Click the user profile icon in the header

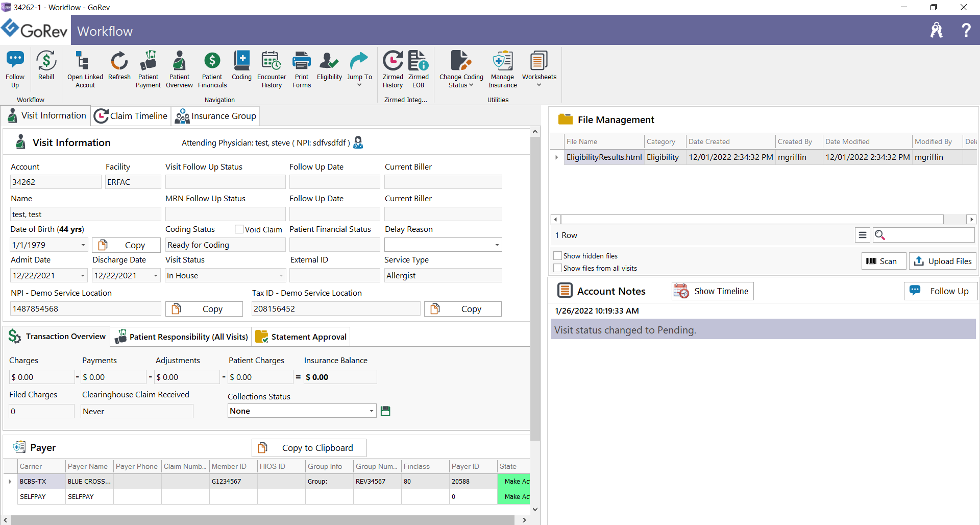(937, 30)
